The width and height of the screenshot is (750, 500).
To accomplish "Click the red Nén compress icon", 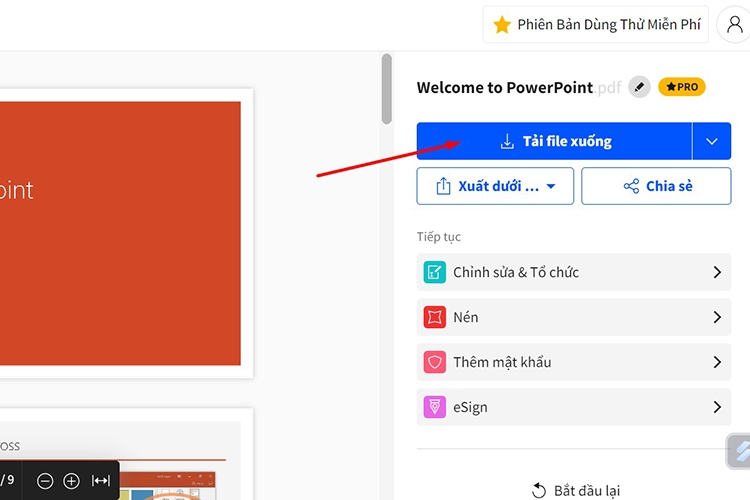I will [434, 317].
